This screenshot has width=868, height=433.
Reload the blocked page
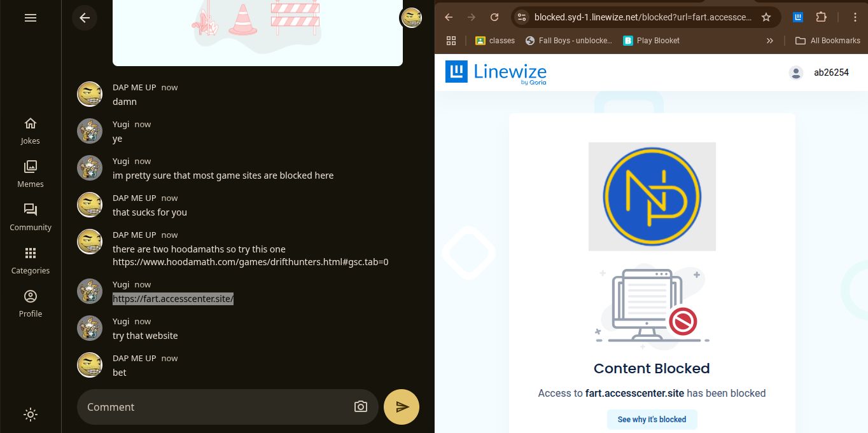click(x=494, y=17)
